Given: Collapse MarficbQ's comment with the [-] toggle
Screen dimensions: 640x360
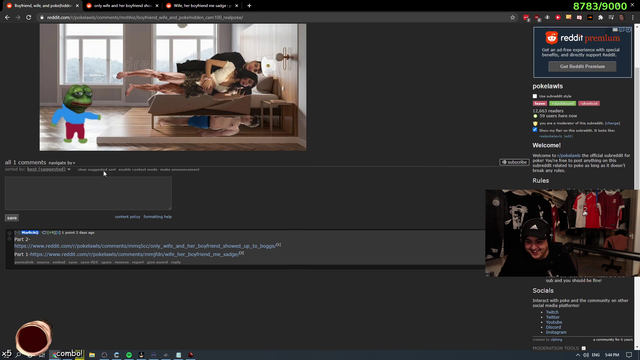Looking at the screenshot, I should point(17,233).
